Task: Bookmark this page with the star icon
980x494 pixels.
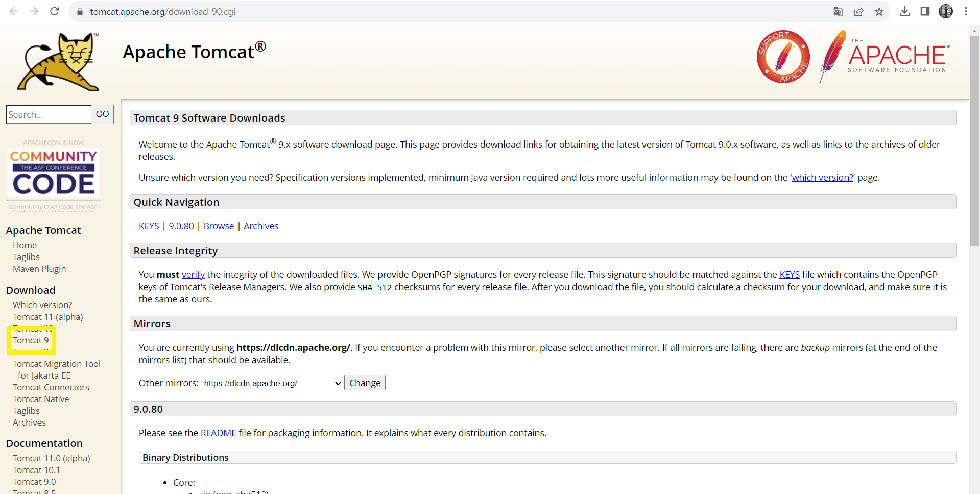Action: (x=879, y=11)
